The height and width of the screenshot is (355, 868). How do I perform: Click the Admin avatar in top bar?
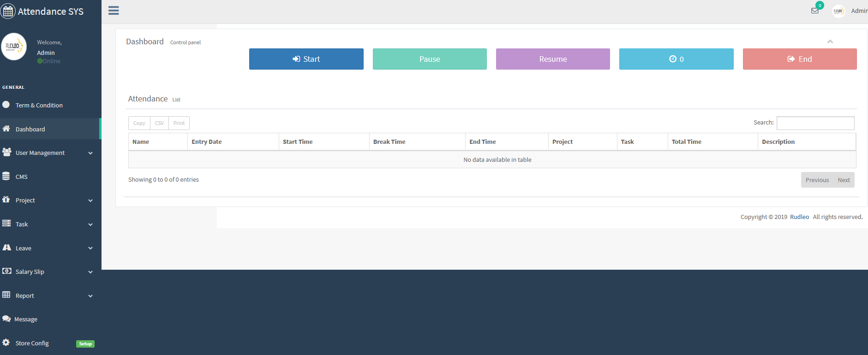click(838, 11)
